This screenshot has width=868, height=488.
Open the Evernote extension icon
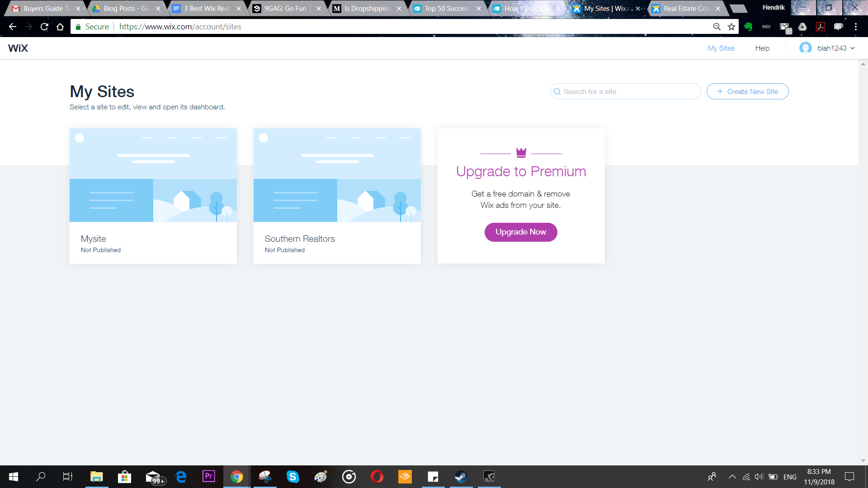point(748,27)
